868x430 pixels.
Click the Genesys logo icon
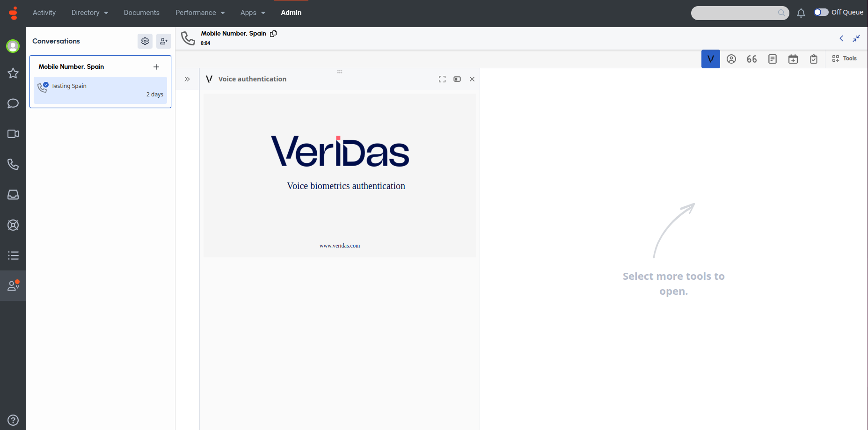click(13, 13)
